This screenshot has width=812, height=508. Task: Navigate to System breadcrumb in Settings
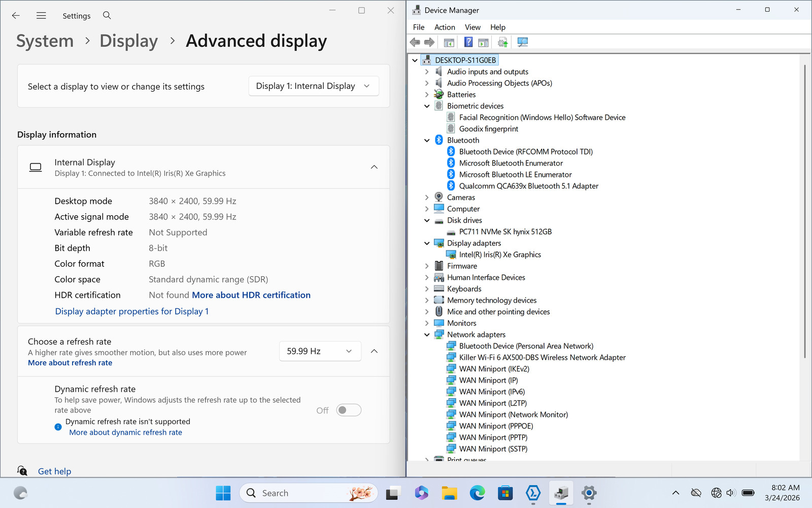pos(45,41)
